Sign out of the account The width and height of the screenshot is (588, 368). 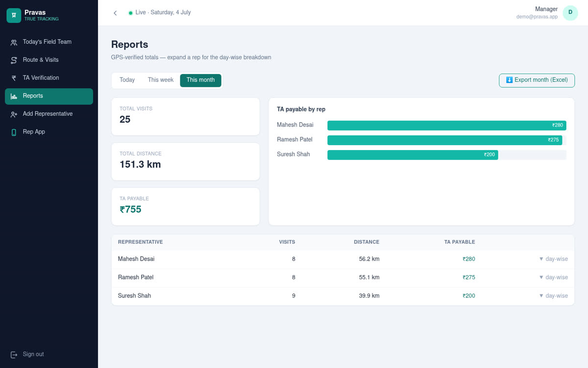(x=49, y=354)
